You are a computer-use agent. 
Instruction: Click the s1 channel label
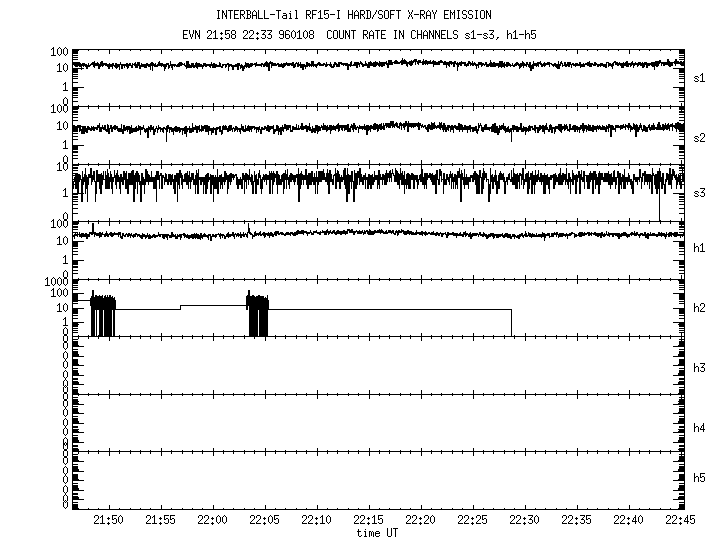(x=699, y=77)
